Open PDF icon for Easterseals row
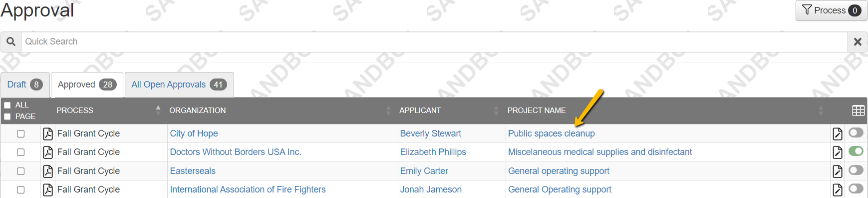The width and height of the screenshot is (868, 198). [48, 171]
